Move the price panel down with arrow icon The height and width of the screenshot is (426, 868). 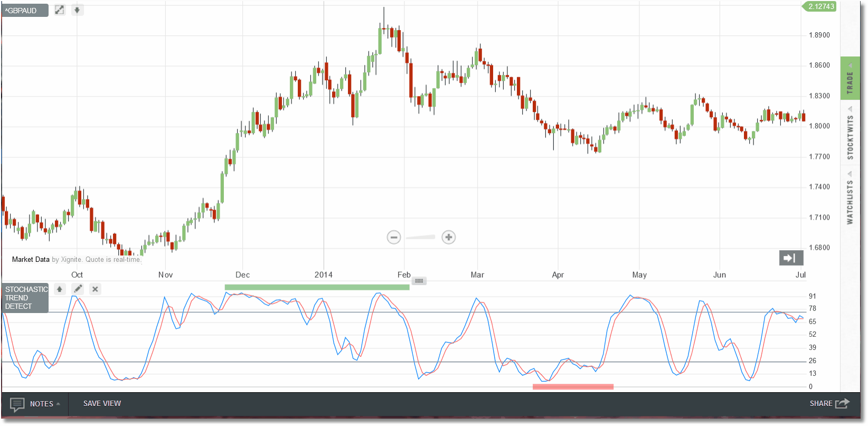click(77, 10)
